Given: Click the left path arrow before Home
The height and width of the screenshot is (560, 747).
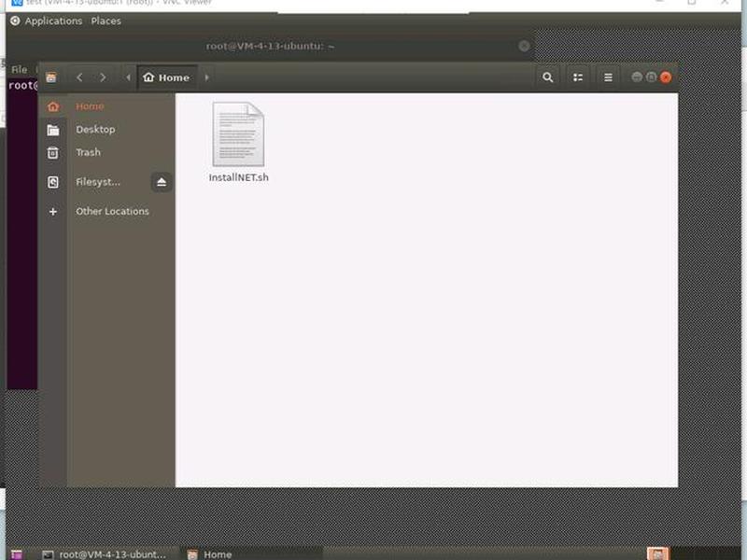Looking at the screenshot, I should click(x=128, y=77).
